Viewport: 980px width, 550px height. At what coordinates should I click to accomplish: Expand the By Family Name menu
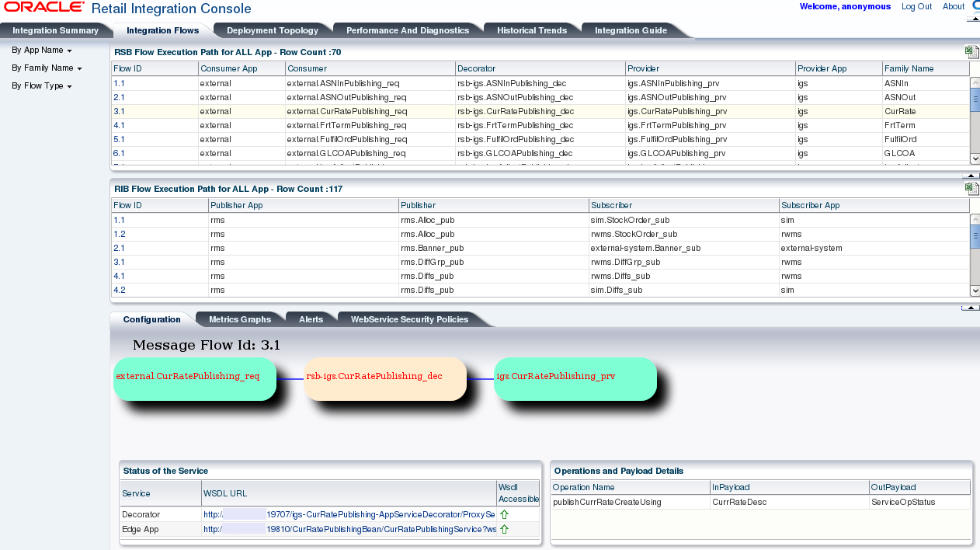point(47,68)
